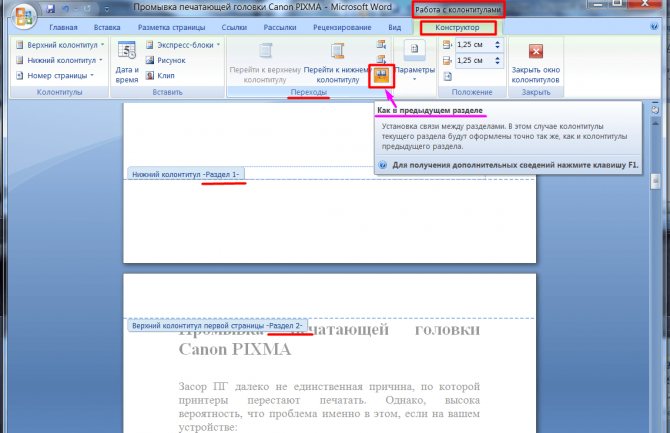Viewport: 670px width, 433px height.
Task: Open the Разметка страницы tab
Action: point(171,27)
